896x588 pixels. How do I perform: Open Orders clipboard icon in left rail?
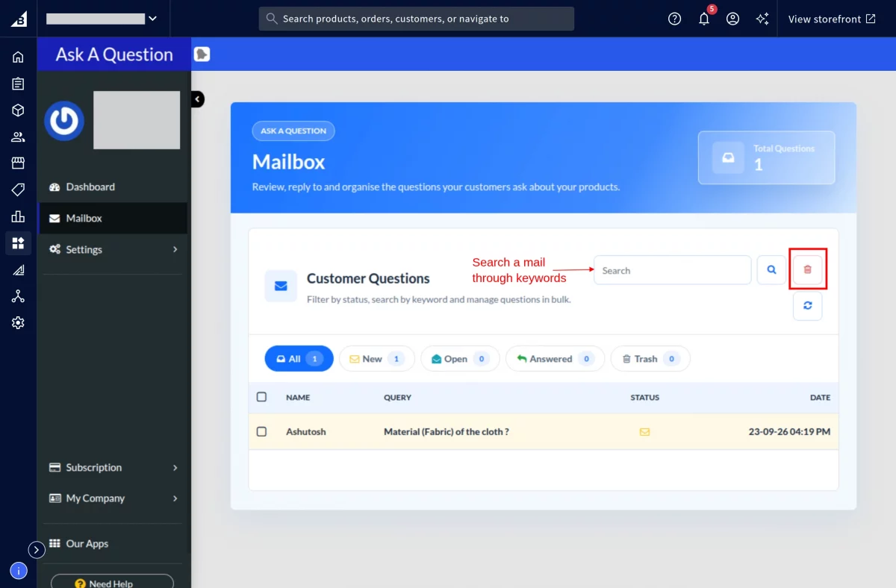(18, 84)
